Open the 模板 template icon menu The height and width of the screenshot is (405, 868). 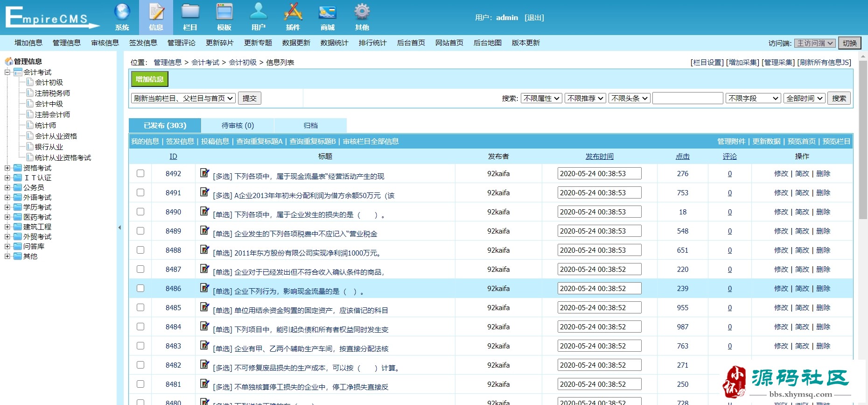point(224,17)
